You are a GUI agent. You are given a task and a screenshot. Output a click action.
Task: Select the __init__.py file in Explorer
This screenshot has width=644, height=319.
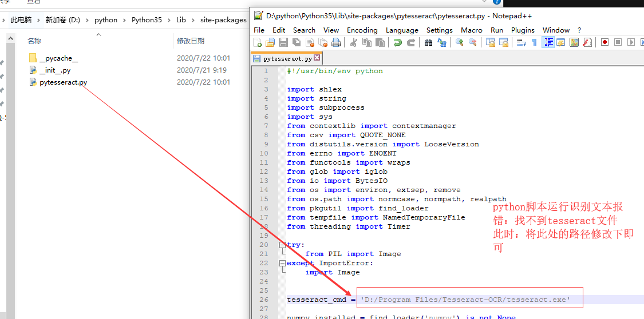tap(50, 70)
